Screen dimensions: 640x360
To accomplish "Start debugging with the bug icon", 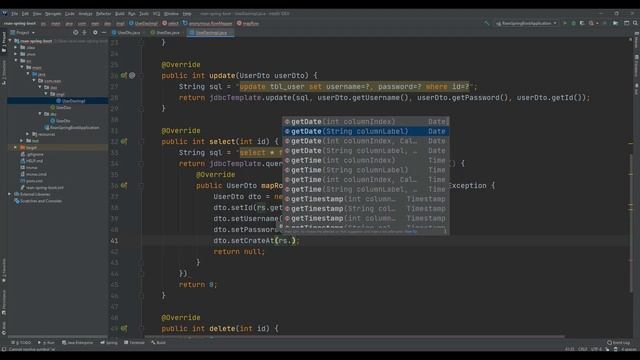I will (573, 23).
